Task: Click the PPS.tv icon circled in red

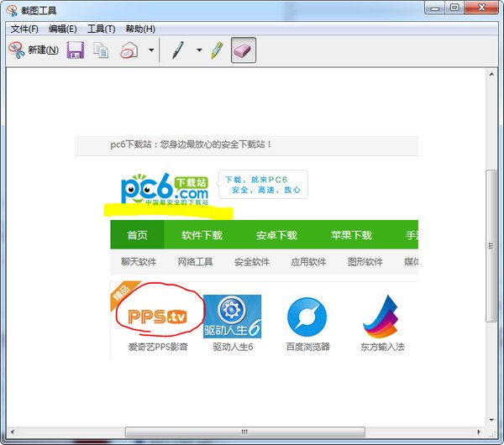Action: (x=158, y=317)
